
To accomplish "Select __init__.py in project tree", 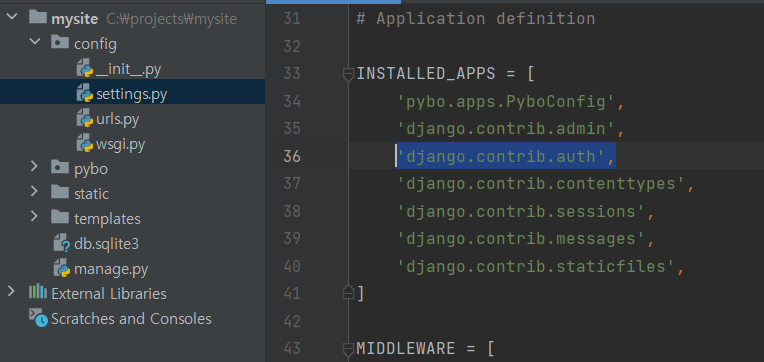I will [128, 70].
